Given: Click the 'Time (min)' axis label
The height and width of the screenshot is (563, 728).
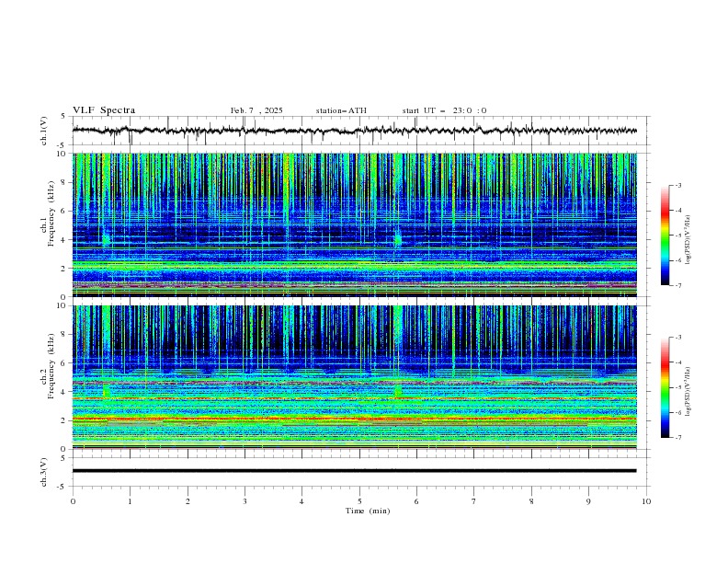Looking at the screenshot, I should click(368, 511).
